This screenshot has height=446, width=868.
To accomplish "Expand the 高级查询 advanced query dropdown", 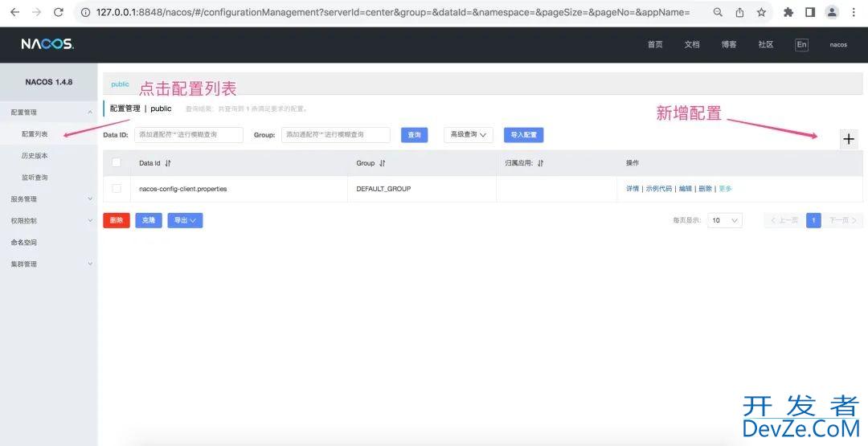I will coord(469,135).
